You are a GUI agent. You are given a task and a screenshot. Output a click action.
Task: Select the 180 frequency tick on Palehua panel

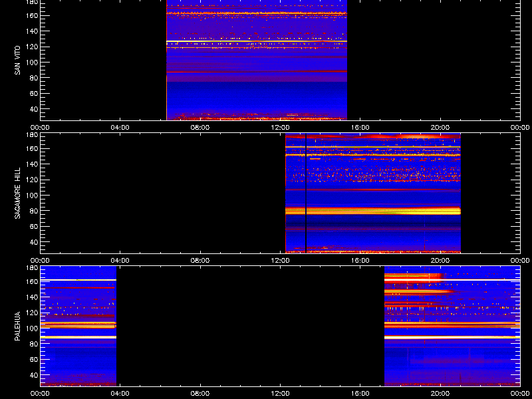tap(32, 268)
